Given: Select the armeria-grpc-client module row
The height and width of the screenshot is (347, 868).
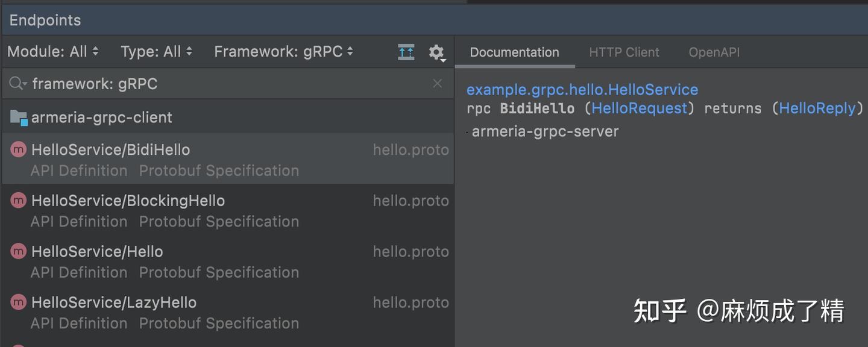Looking at the screenshot, I should (228, 117).
